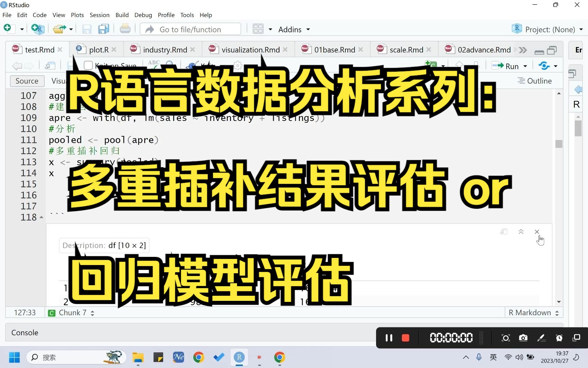Show more open tabs chevron

pos(523,50)
